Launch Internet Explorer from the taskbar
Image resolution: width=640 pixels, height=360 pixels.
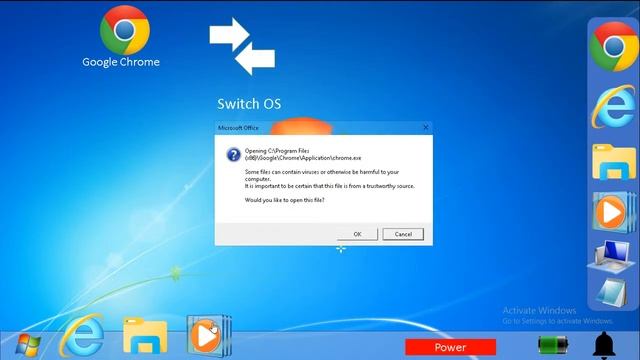click(82, 336)
